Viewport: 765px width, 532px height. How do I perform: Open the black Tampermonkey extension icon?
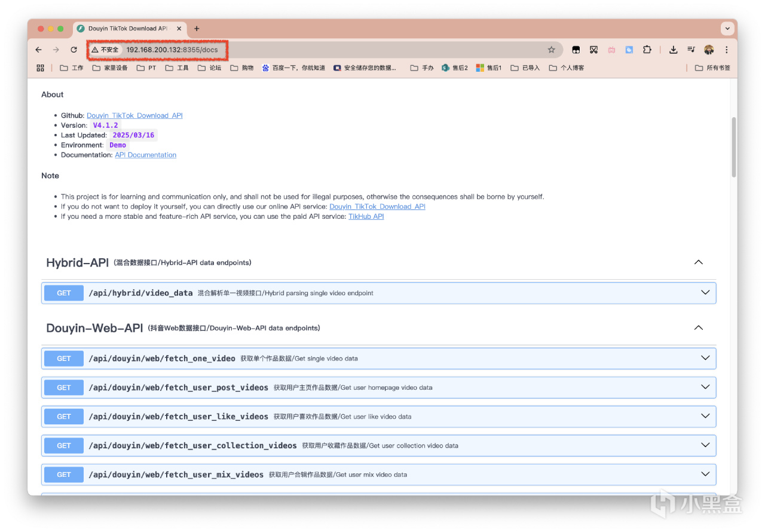tap(576, 50)
